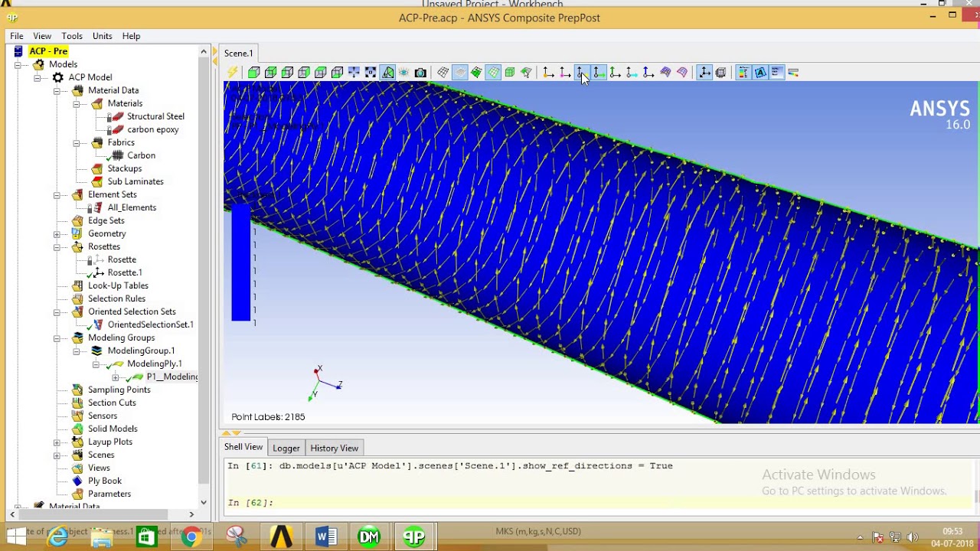Image resolution: width=980 pixels, height=551 pixels.
Task: Click the green solid box toolbar icon
Action: click(510, 73)
